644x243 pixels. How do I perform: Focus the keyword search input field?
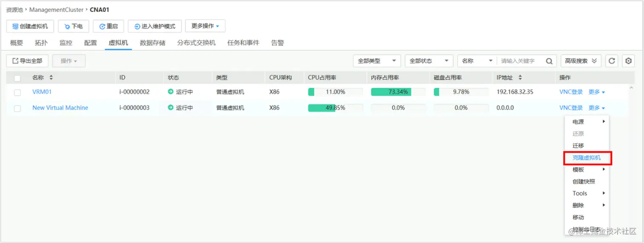pyautogui.click(x=521, y=61)
